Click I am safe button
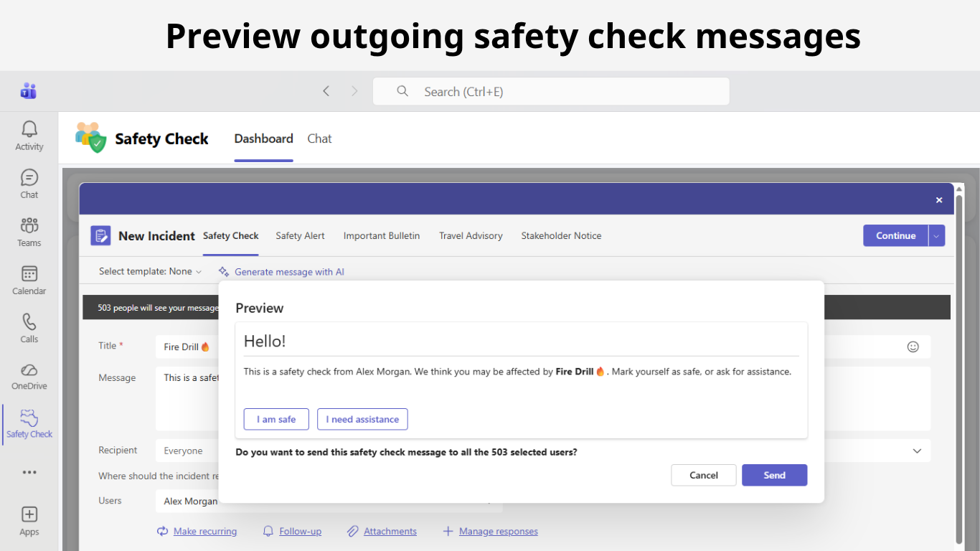 pos(276,419)
